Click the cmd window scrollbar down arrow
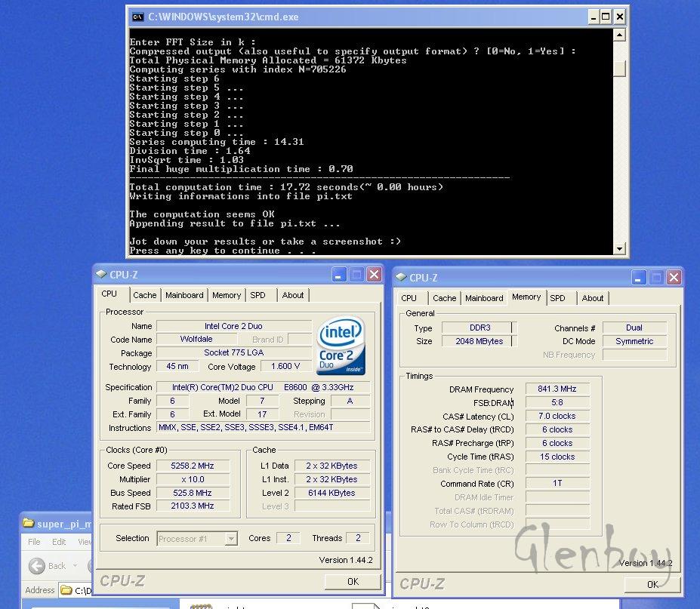The height and width of the screenshot is (609, 700). point(619,248)
